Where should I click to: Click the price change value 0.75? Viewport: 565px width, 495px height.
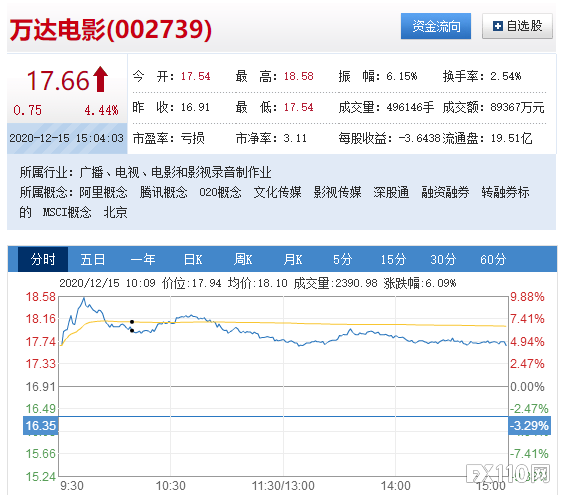coord(27,110)
